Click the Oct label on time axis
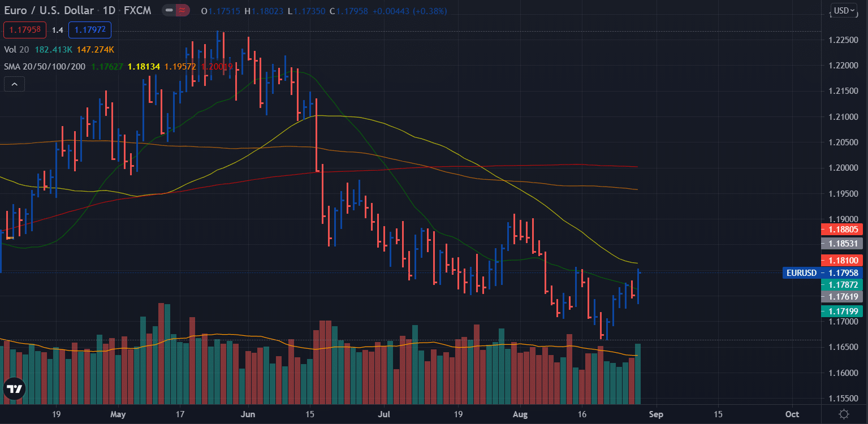Screen dimensions: 868x424 pos(792,414)
